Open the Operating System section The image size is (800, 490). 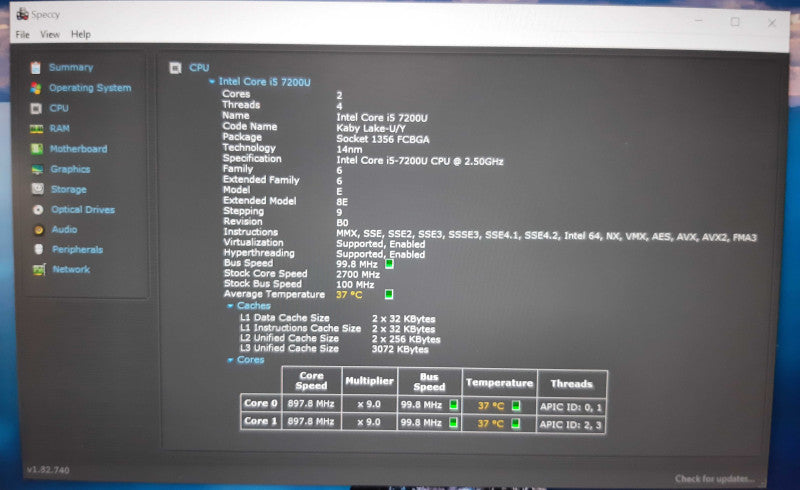(90, 88)
